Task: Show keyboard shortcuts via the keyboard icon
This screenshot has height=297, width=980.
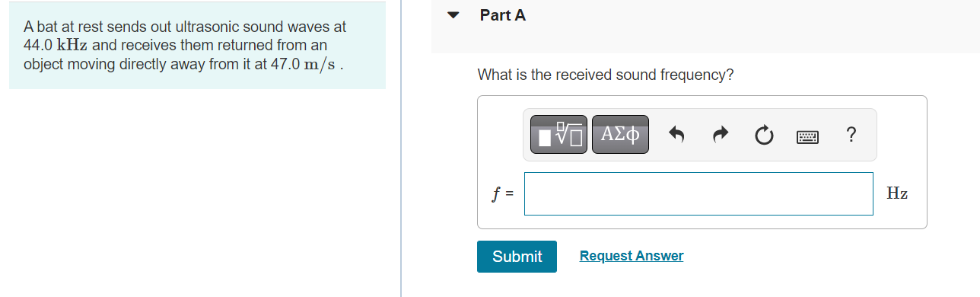Action: (807, 136)
